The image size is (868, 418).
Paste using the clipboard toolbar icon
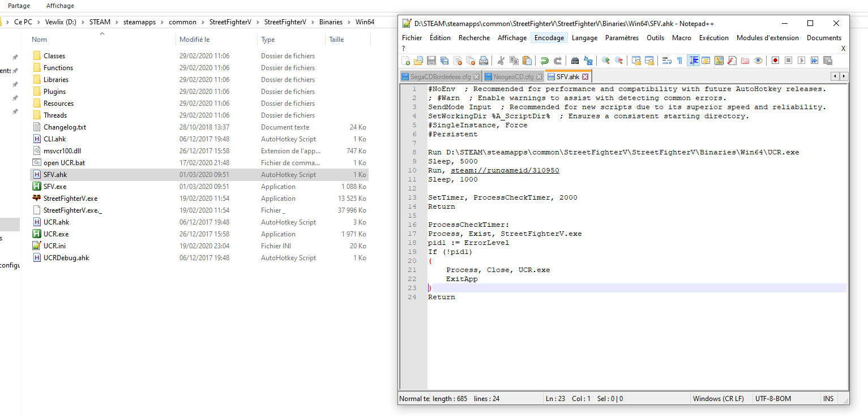pos(527,61)
